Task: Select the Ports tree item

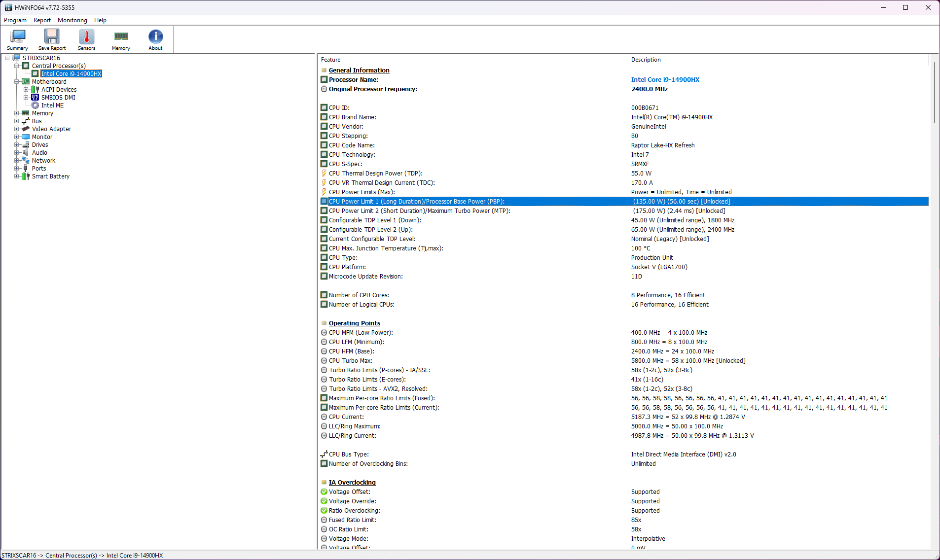Action: (x=39, y=168)
